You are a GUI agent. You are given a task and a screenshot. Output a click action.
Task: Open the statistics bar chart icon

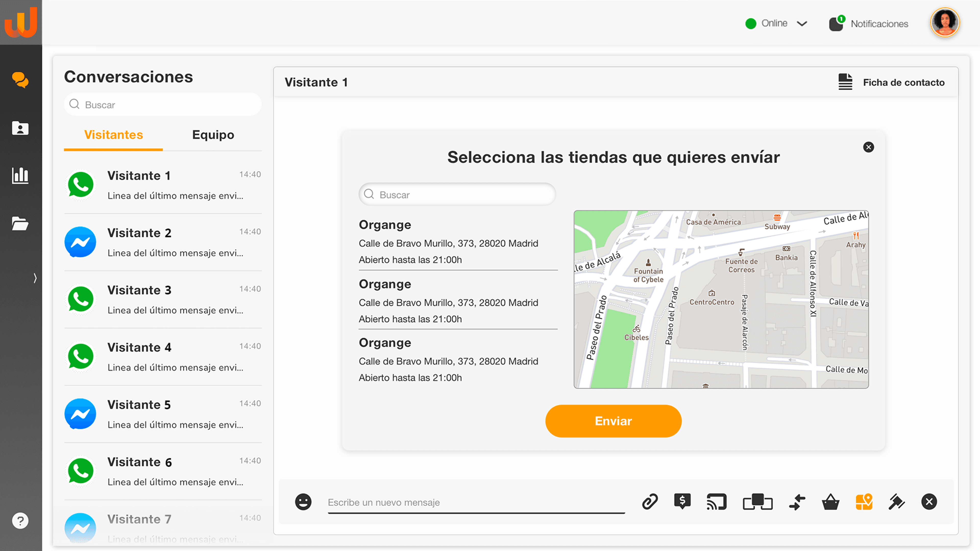tap(20, 176)
